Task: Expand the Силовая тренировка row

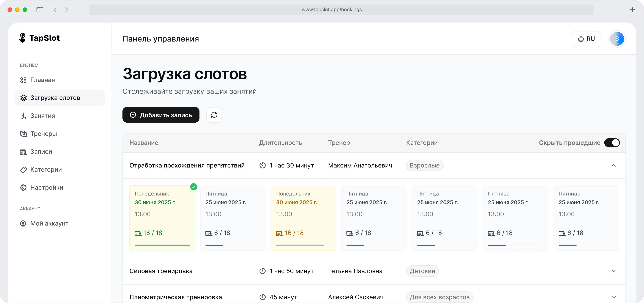Action: coord(613,271)
